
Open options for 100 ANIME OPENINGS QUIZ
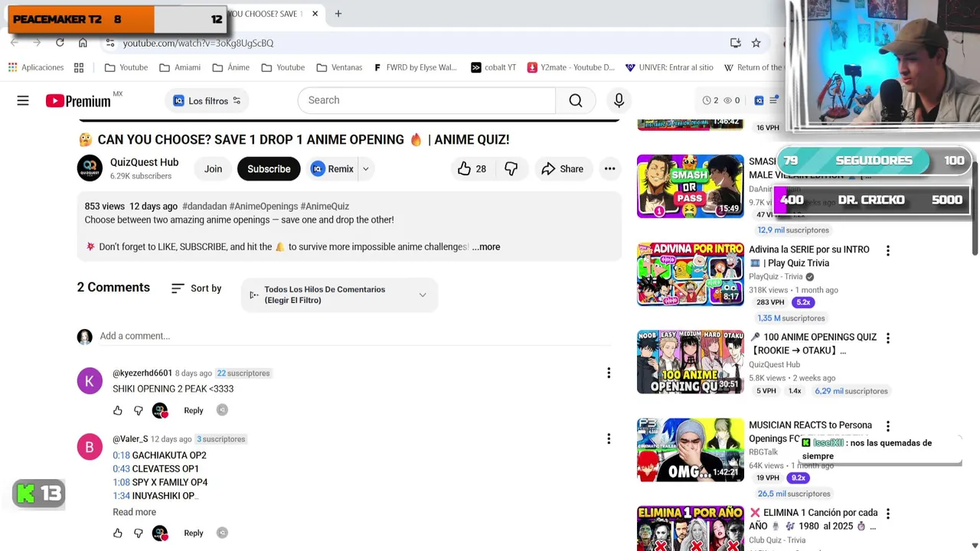tap(887, 337)
